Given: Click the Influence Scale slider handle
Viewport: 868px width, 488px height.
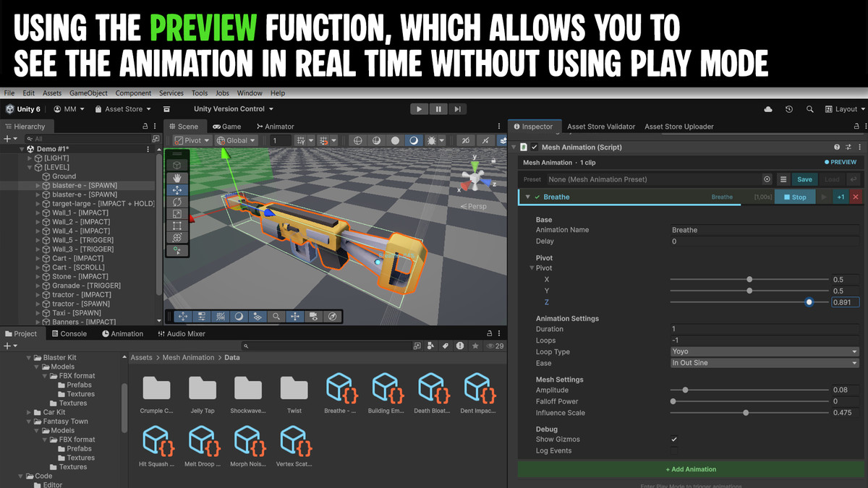Looking at the screenshot, I should pos(745,413).
